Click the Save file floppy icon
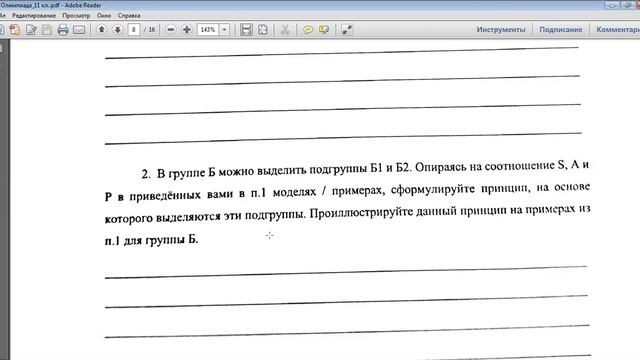Screen dimensions: 640x360 (47, 30)
